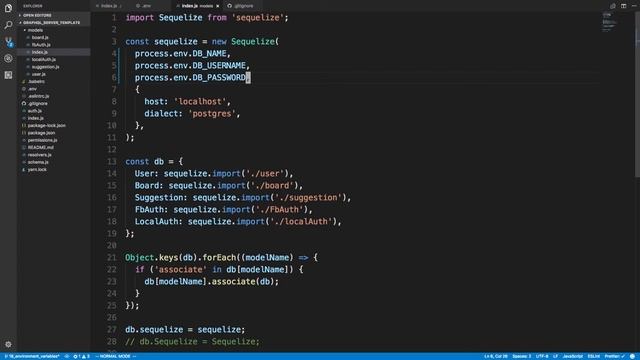Click 'postgres' dialect value on line 9
Viewport: 640px width, 360px height.
(212, 113)
